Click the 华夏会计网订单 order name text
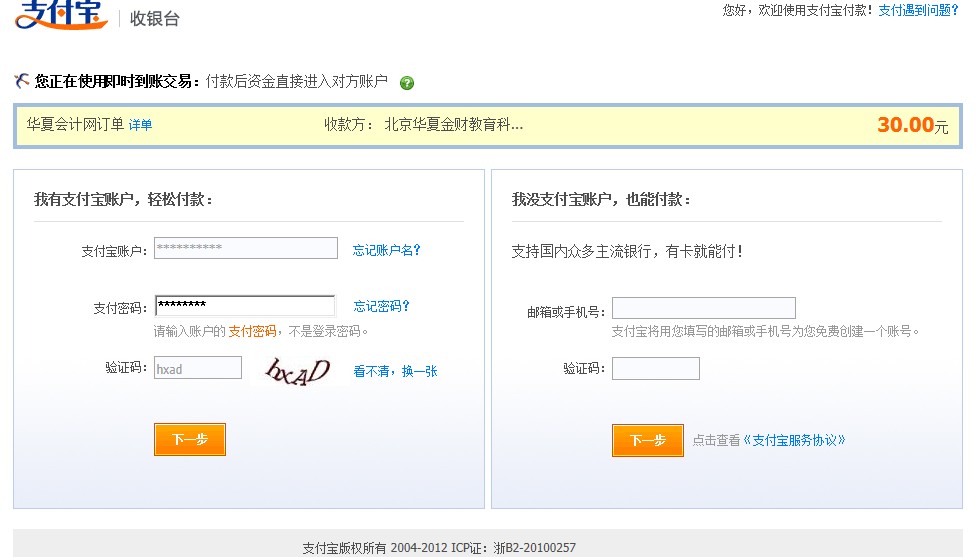Screen dimensions: 976x557 tap(75, 124)
